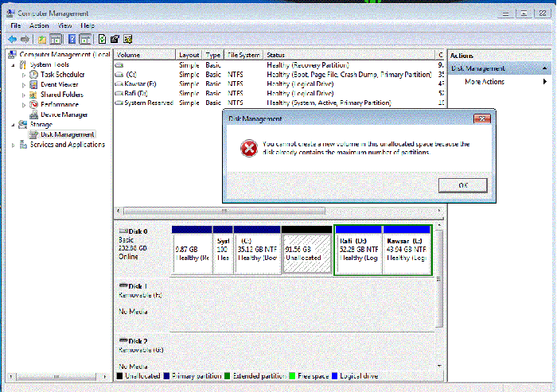Select the 91.56 GB Unallocated partition
Screen dimensions: 557x392
pyautogui.click(x=306, y=250)
